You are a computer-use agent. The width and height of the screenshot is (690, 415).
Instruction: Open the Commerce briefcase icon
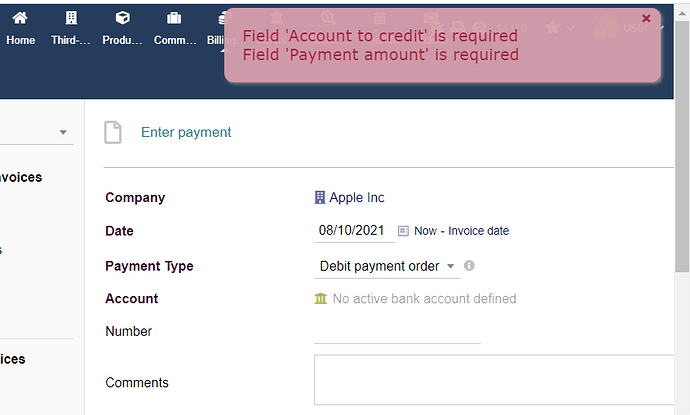[x=174, y=18]
